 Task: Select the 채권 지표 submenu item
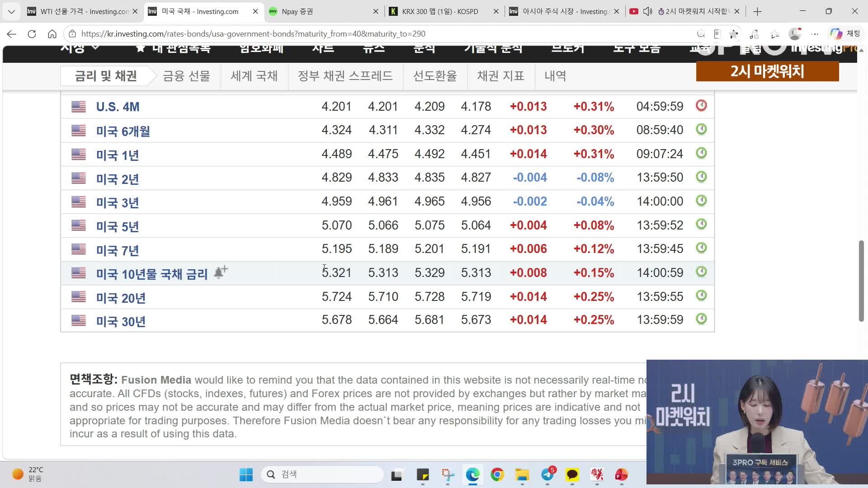pos(500,76)
